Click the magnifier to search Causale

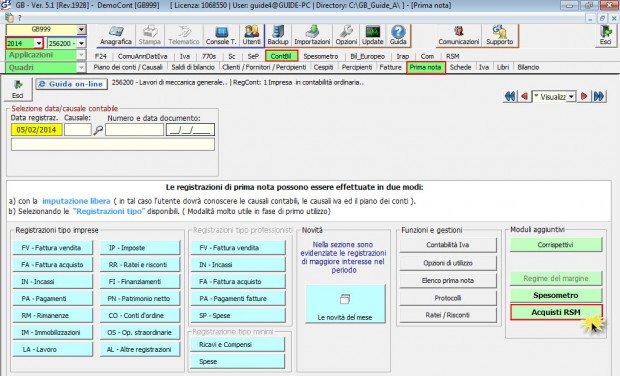pyautogui.click(x=98, y=130)
